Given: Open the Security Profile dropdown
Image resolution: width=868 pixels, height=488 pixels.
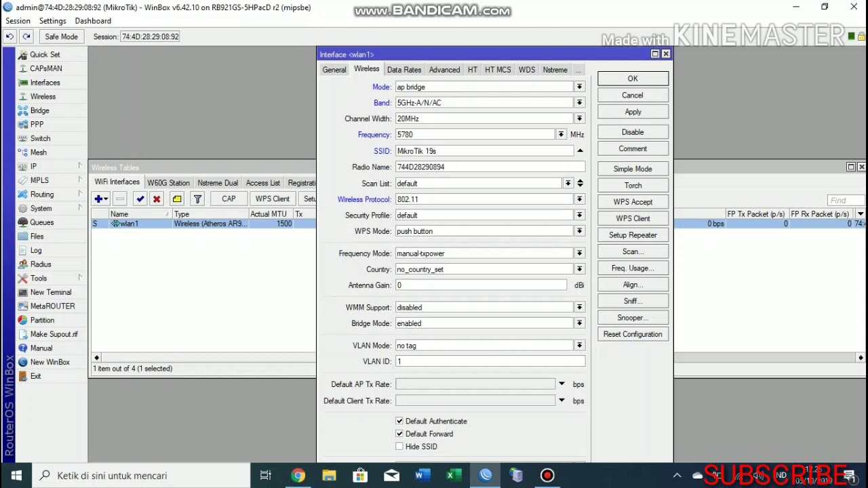Looking at the screenshot, I should tap(579, 215).
